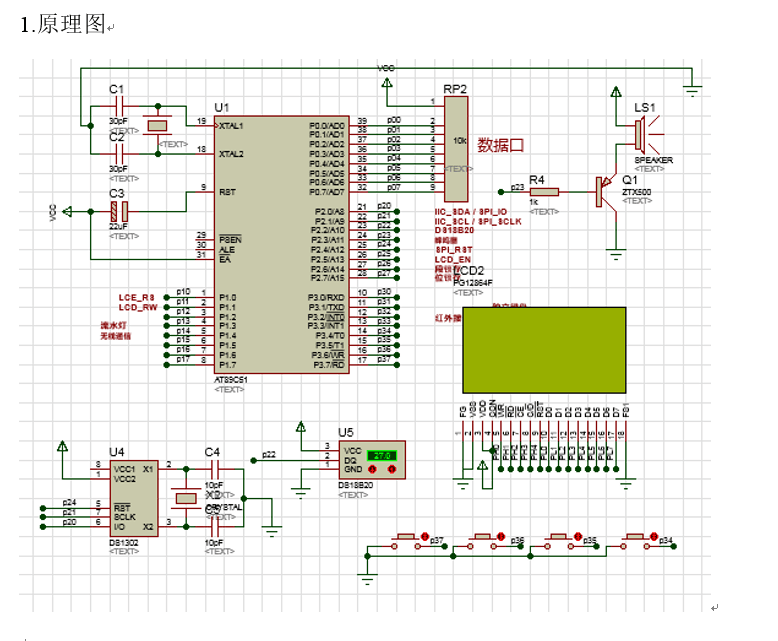Click capacitor C2 symbol near XTAL2
778x641 pixels.
click(119, 154)
